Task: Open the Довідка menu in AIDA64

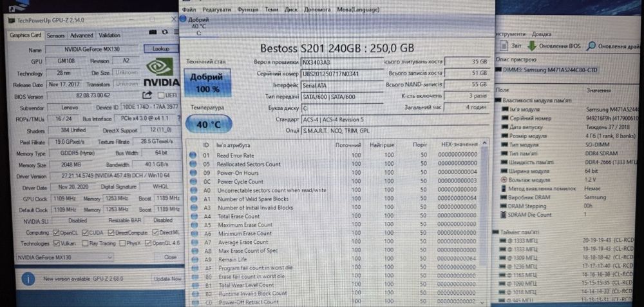Action: pos(542,34)
